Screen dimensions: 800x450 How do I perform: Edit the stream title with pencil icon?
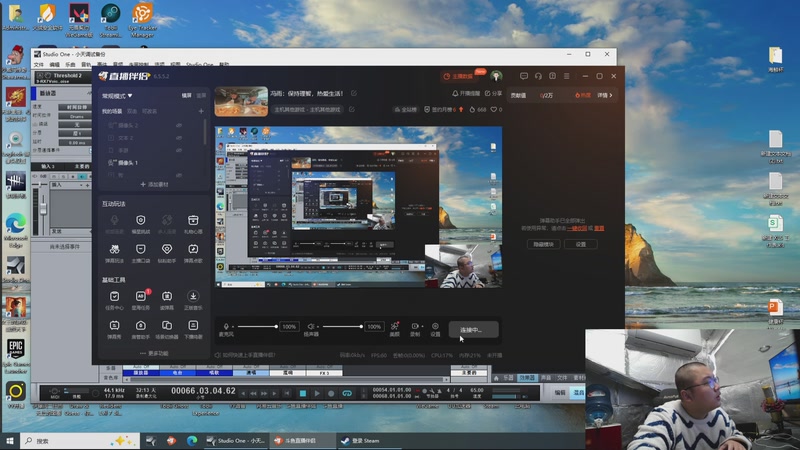coord(354,93)
